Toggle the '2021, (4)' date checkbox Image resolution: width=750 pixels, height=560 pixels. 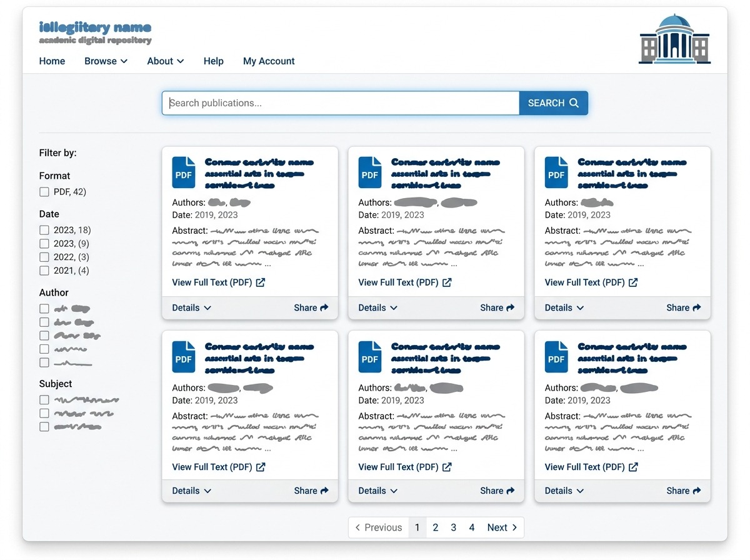[x=44, y=271]
